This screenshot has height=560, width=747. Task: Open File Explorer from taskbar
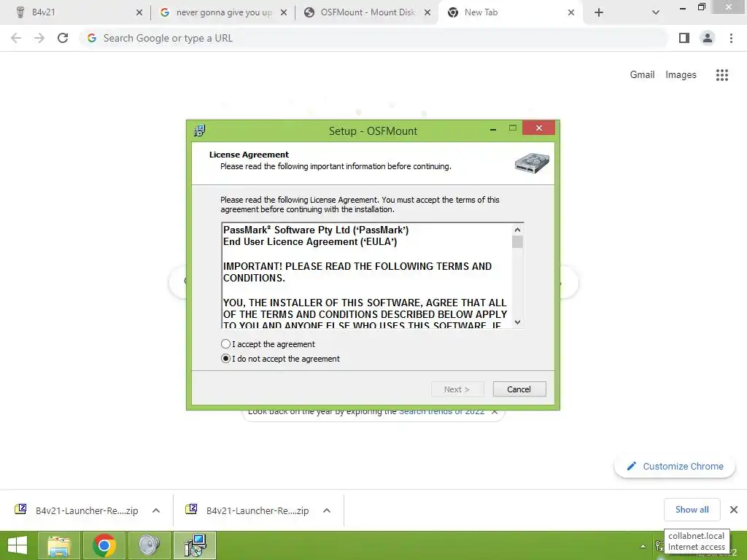point(59,545)
